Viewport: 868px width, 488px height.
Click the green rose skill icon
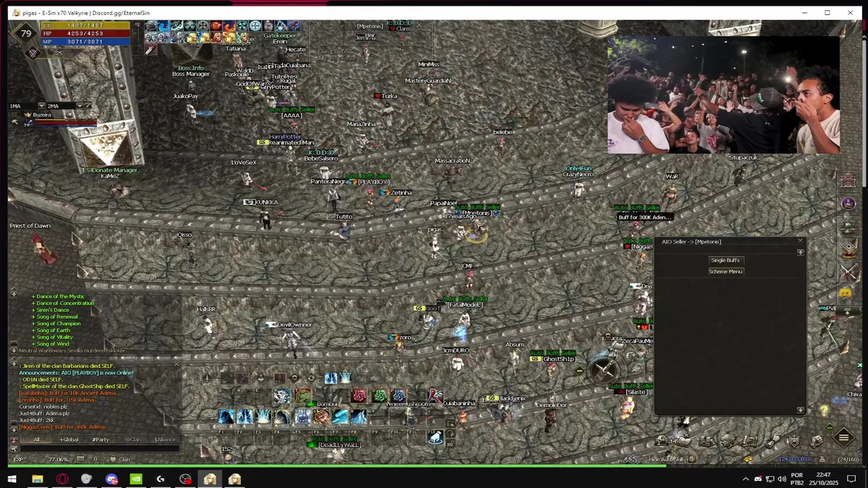tap(380, 395)
